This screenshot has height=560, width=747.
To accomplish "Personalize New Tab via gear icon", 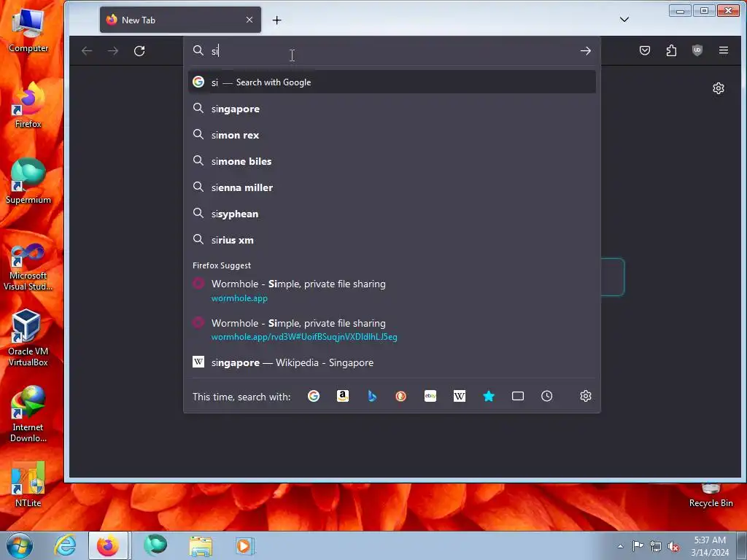I will point(719,88).
